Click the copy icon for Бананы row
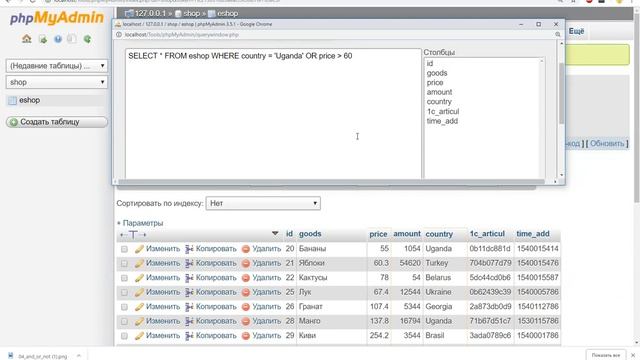Image resolution: width=640 pixels, height=360 pixels. [189, 249]
